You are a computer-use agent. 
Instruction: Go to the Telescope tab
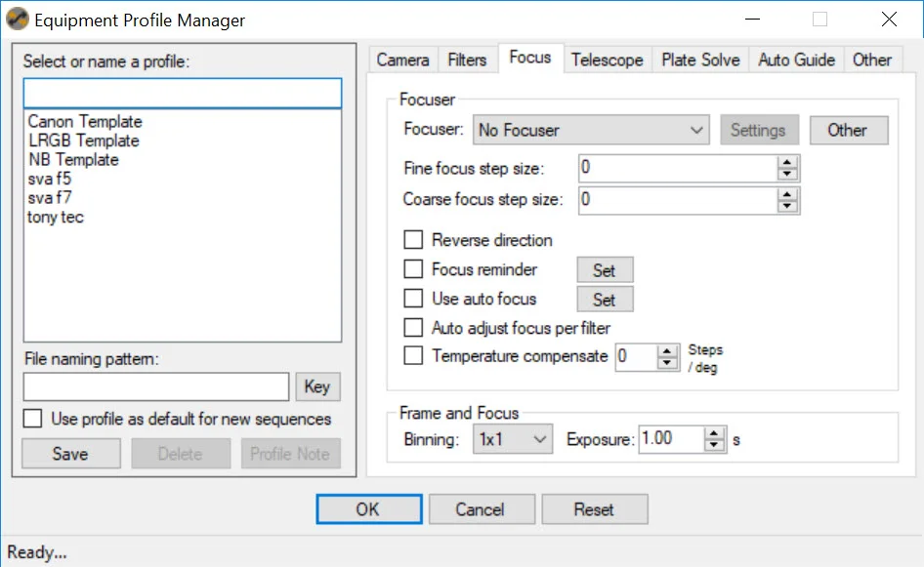(x=607, y=60)
